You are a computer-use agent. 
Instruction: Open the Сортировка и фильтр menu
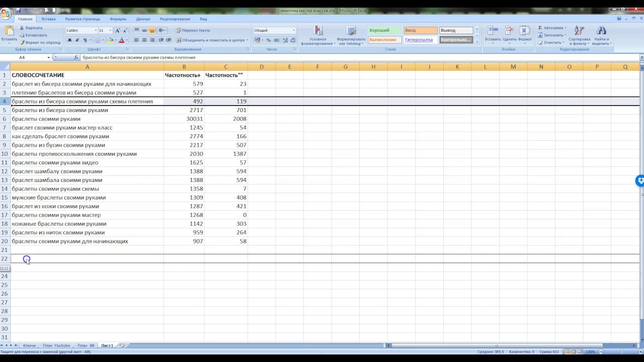tap(580, 35)
